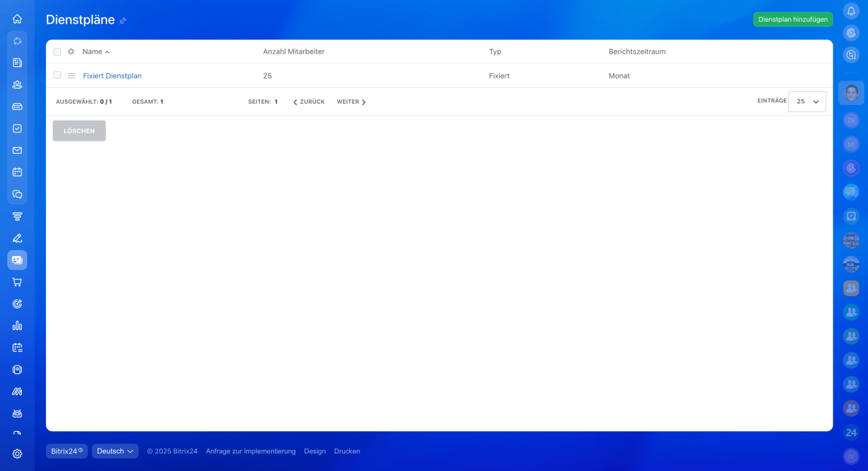Open the Deutsch language dropdown
868x471 pixels.
[x=115, y=451]
